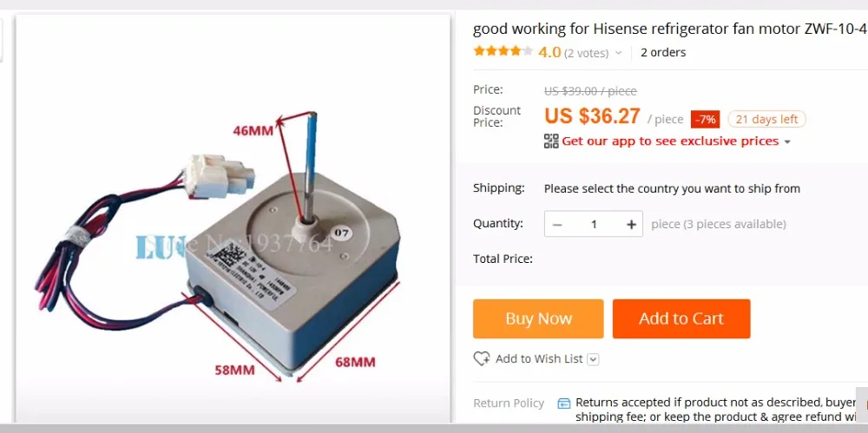This screenshot has width=868, height=433.
Task: Decrease quantity with the minus button
Action: tap(557, 224)
